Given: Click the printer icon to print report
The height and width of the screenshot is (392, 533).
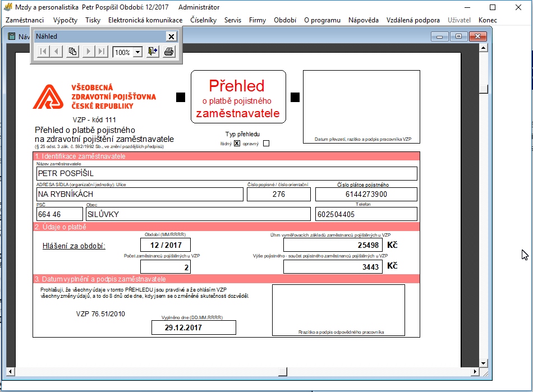Looking at the screenshot, I should [x=169, y=52].
